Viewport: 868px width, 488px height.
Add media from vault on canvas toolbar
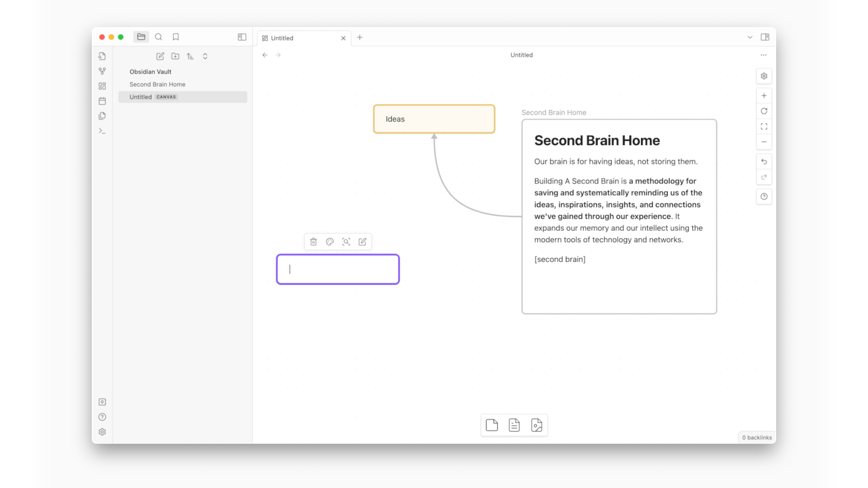[x=537, y=425]
